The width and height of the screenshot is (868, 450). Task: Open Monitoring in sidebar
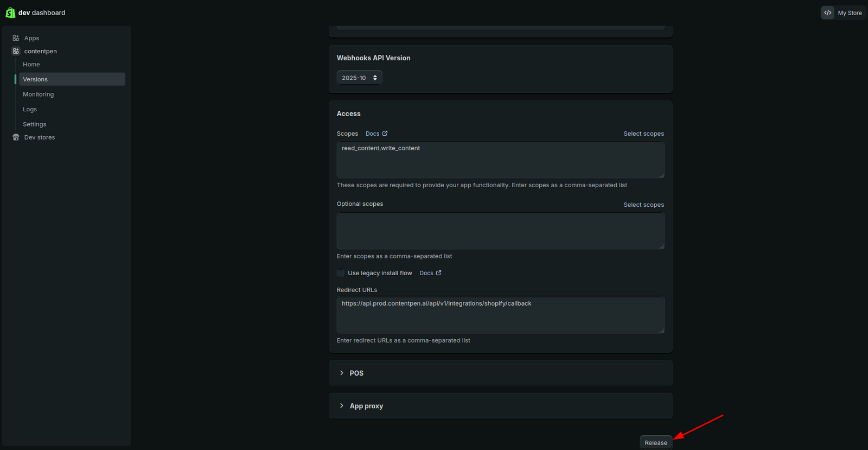click(x=39, y=94)
